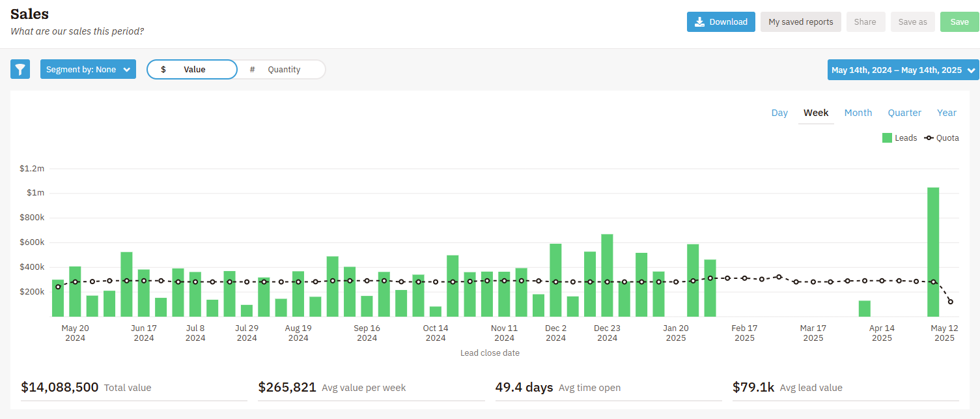Select the Day view tab

pos(779,113)
